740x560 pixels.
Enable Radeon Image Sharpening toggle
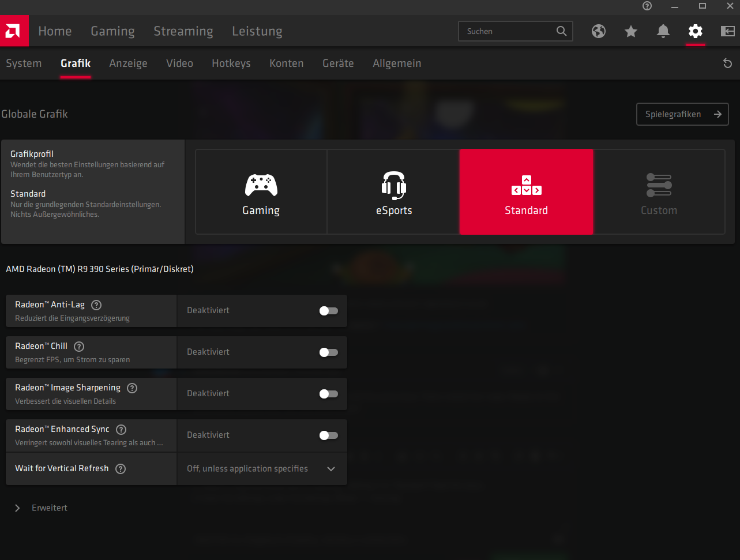(x=329, y=394)
